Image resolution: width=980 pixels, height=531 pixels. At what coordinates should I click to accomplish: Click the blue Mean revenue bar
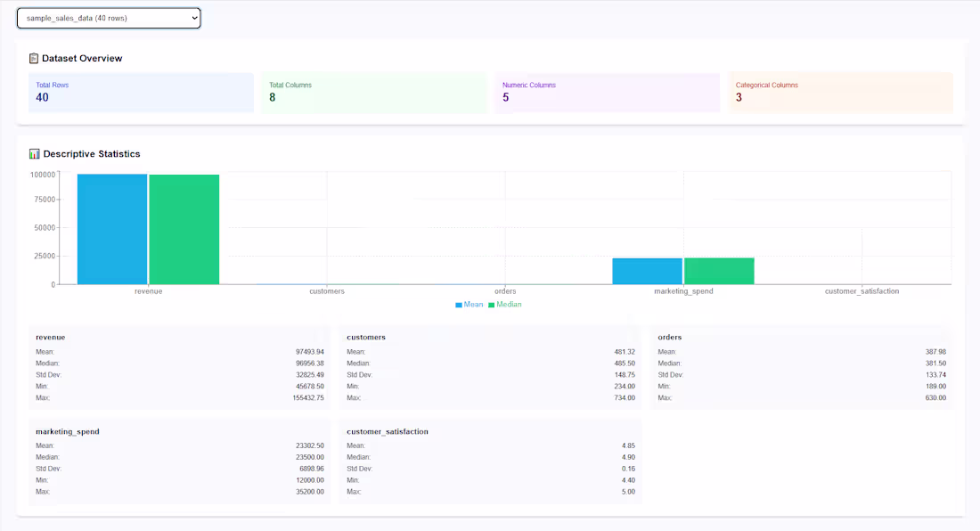click(112, 227)
